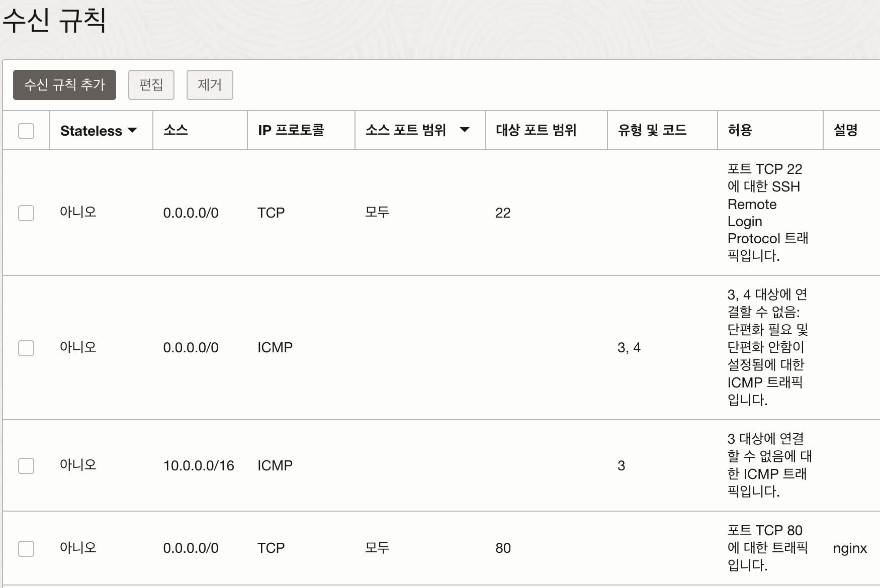Toggle the select-all checkbox in table header
Image resolution: width=880 pixels, height=588 pixels.
[26, 131]
